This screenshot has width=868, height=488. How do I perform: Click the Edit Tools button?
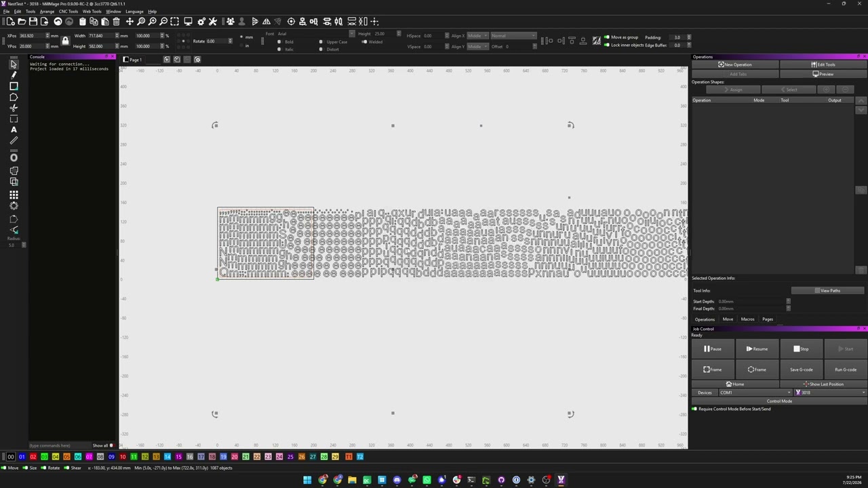click(823, 64)
